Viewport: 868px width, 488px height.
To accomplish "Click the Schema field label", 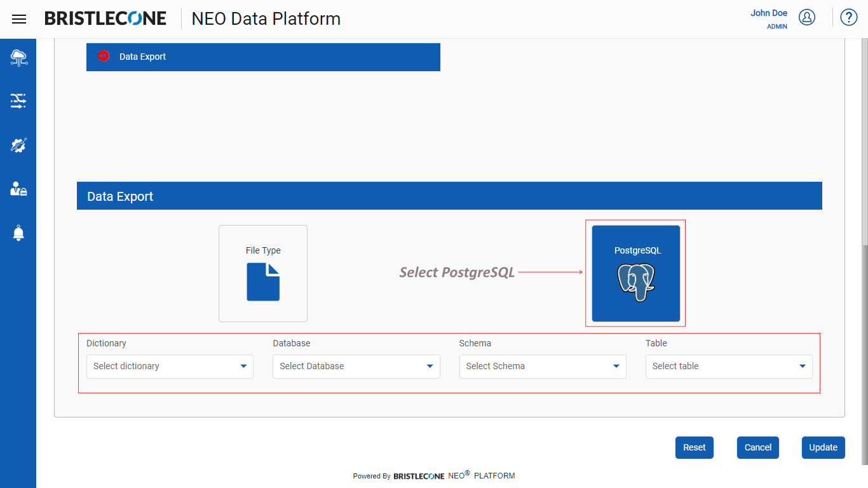I will coord(475,343).
